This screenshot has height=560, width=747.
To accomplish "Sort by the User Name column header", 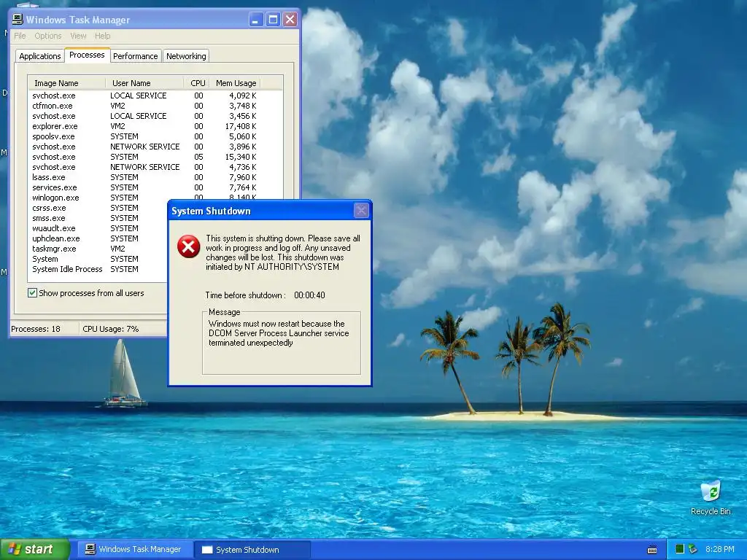I will pyautogui.click(x=144, y=83).
